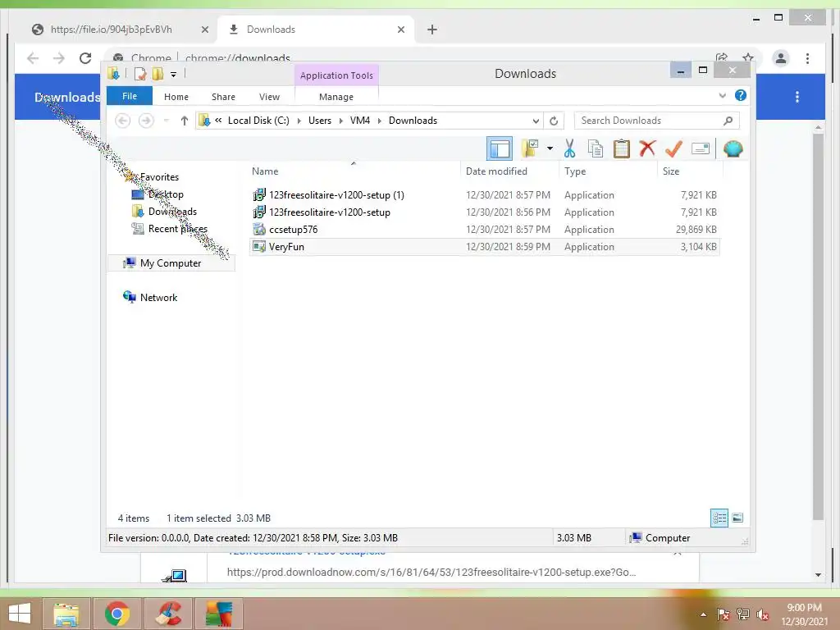This screenshot has width=840, height=630.
Task: Click Users in the address breadcrumb
Action: 320,121
